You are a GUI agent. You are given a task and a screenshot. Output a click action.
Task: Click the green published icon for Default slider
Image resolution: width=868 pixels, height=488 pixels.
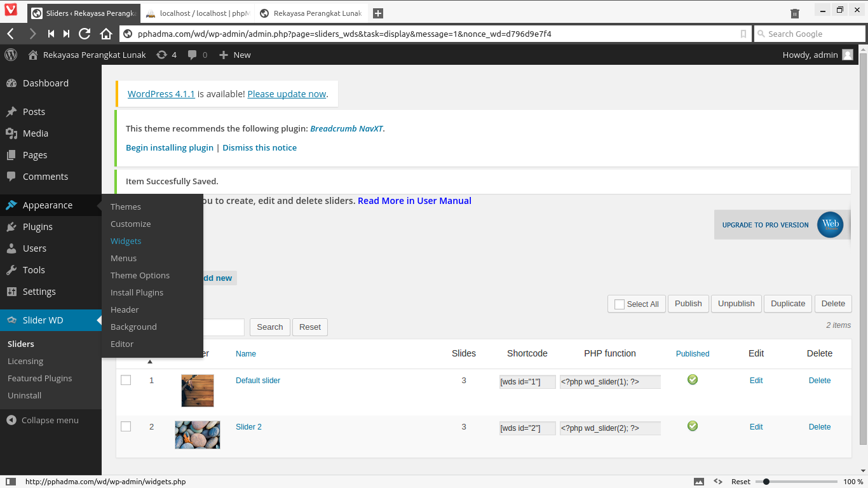(693, 379)
